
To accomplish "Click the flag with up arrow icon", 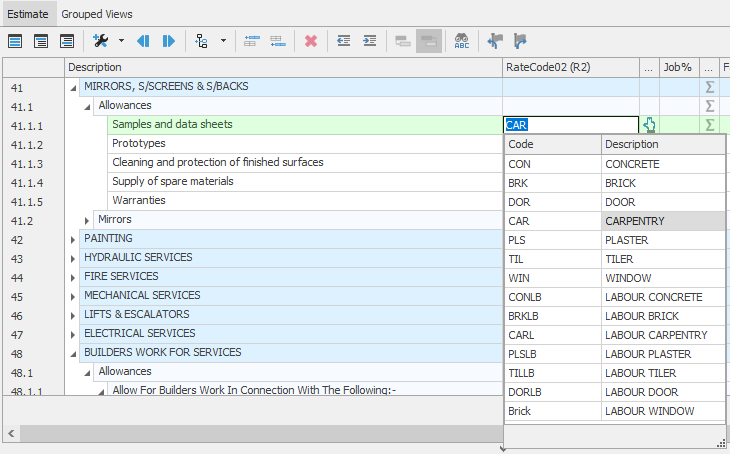I will coord(520,41).
